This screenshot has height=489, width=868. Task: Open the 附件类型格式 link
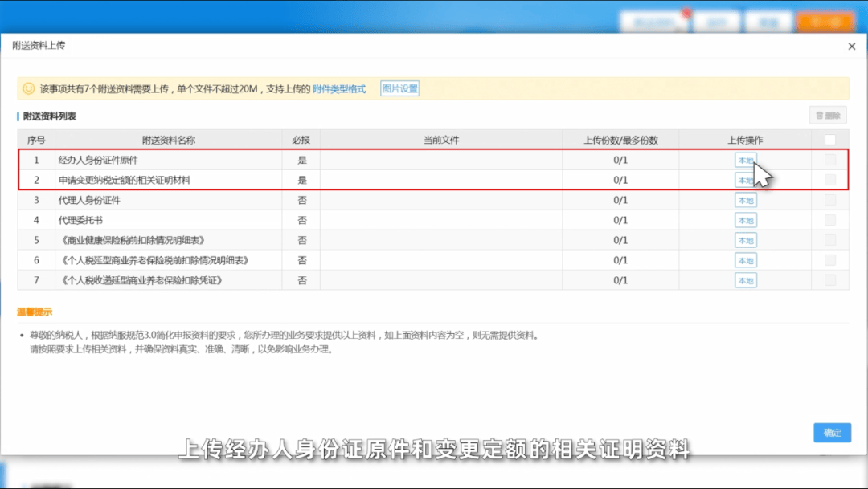pos(339,89)
